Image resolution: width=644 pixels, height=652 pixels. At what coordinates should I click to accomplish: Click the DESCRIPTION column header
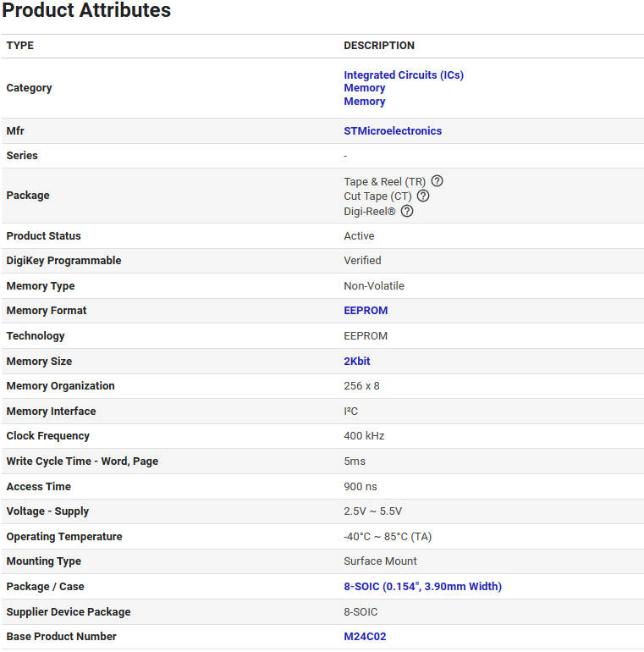[x=379, y=46]
